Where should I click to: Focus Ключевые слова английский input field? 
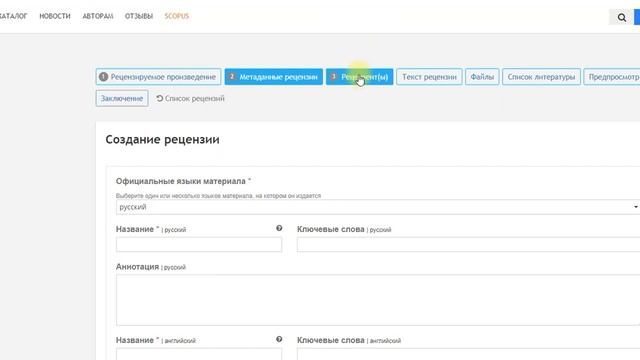(x=469, y=354)
